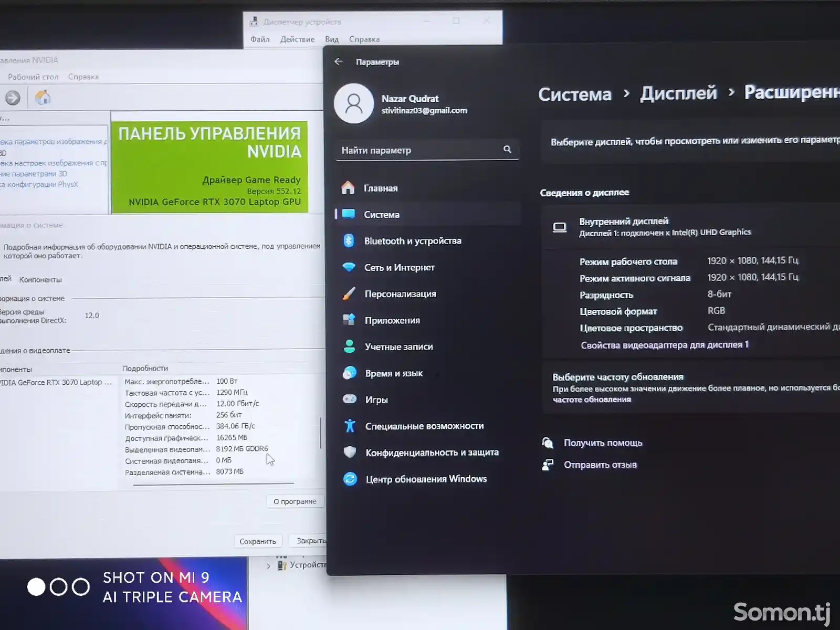Open the Nazar Qudrat account avatar

354,103
